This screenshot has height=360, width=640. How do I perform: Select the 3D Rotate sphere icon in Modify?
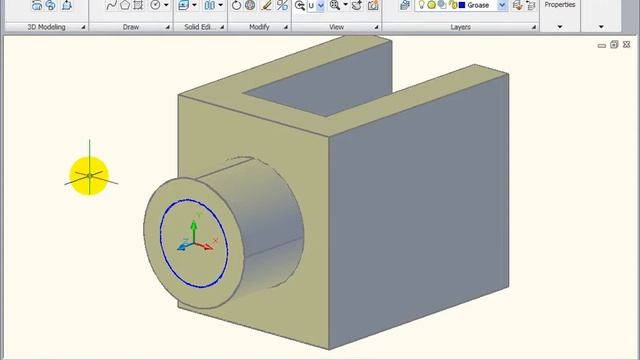click(250, 5)
